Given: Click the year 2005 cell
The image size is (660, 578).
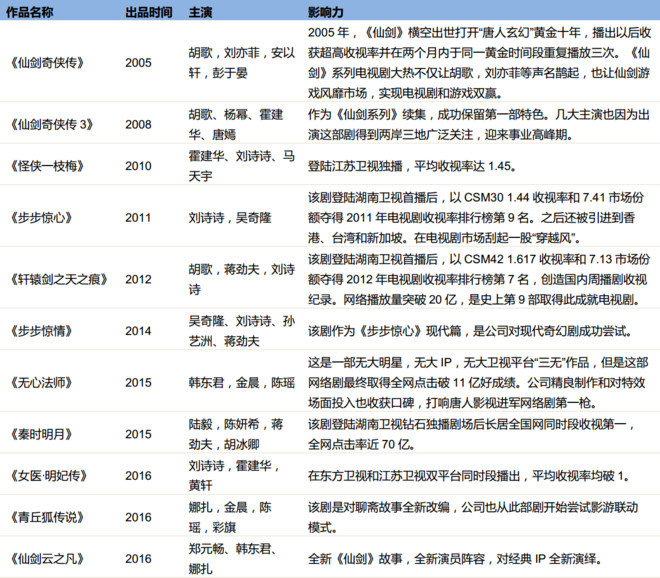Looking at the screenshot, I should point(138,63).
